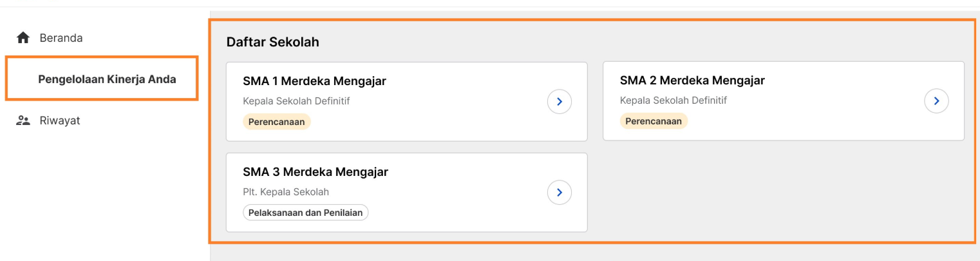Open the SMA 3 school card
The width and height of the screenshot is (980, 261).
click(407, 192)
